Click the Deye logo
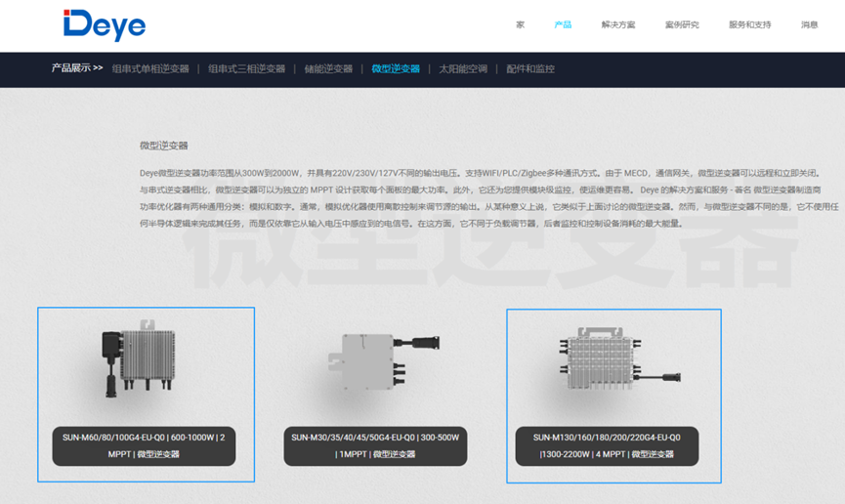This screenshot has width=845, height=504. pyautogui.click(x=104, y=24)
